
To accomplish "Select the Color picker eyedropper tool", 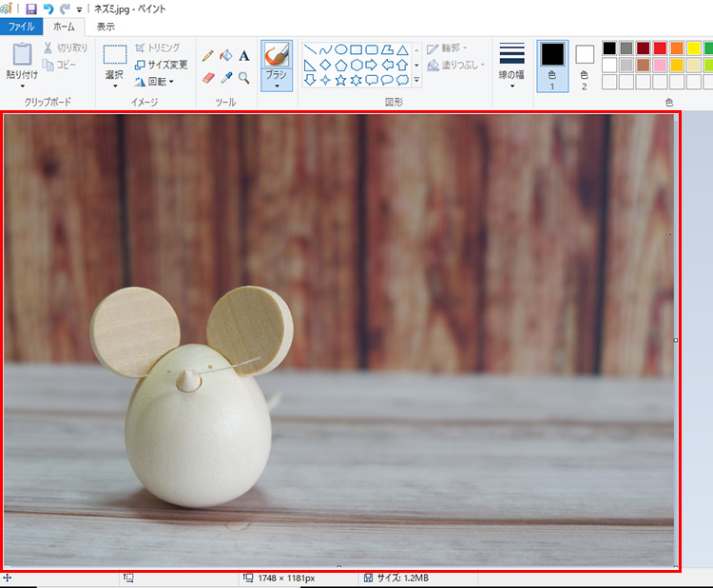I will (226, 78).
